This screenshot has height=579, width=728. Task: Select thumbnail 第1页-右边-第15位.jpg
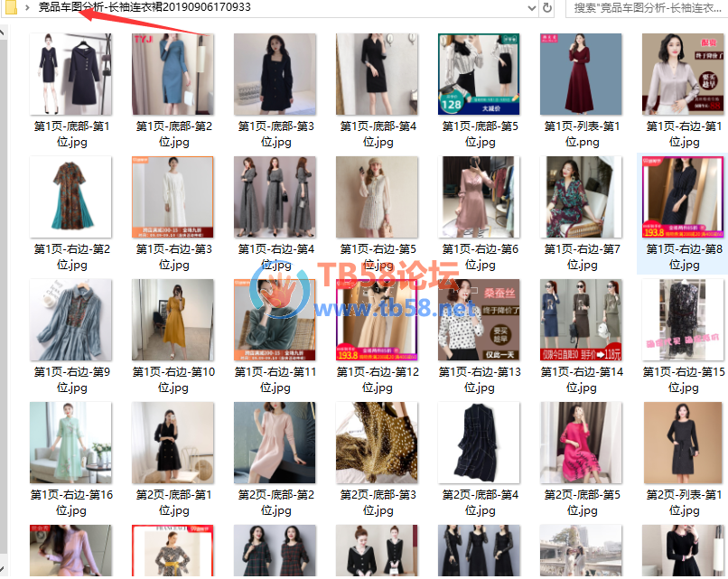[683, 320]
